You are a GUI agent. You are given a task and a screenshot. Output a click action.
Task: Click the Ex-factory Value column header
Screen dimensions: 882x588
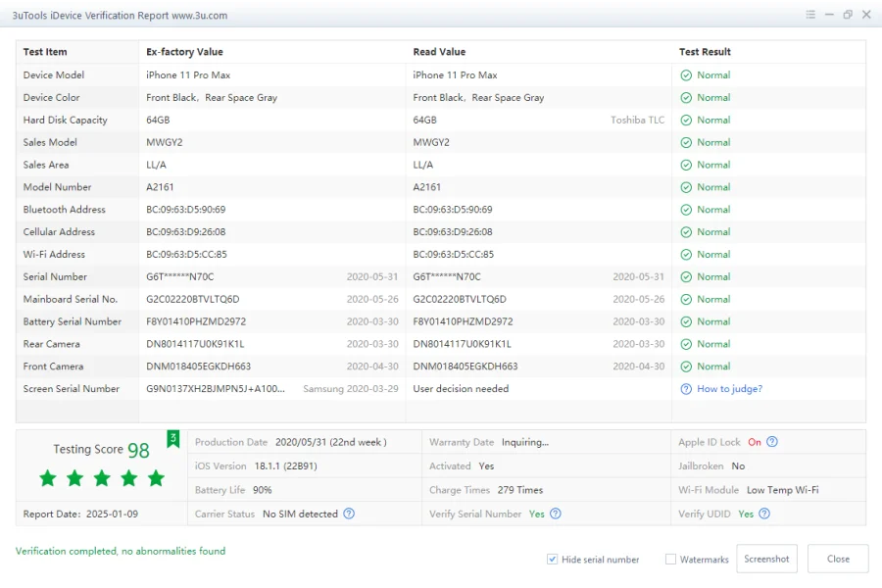[x=184, y=52]
